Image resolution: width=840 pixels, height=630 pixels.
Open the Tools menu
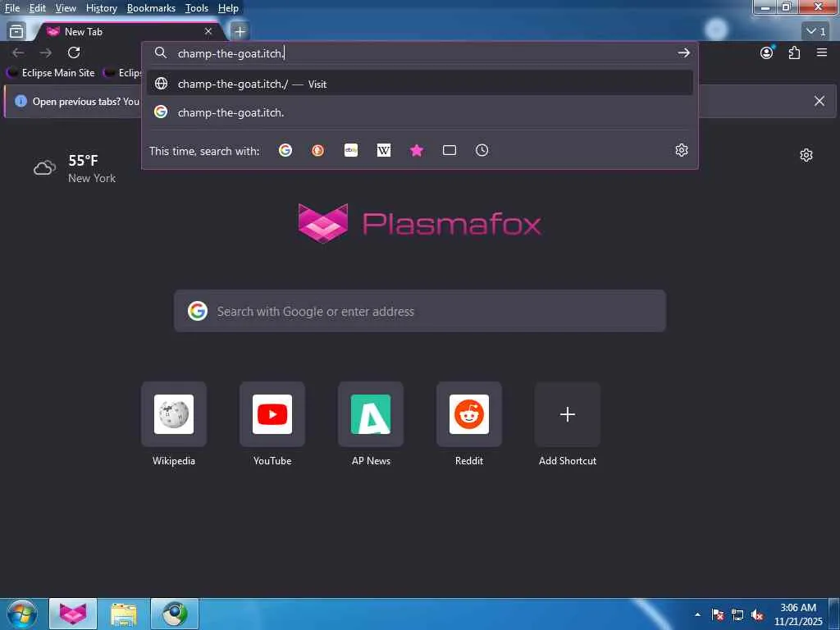point(197,8)
